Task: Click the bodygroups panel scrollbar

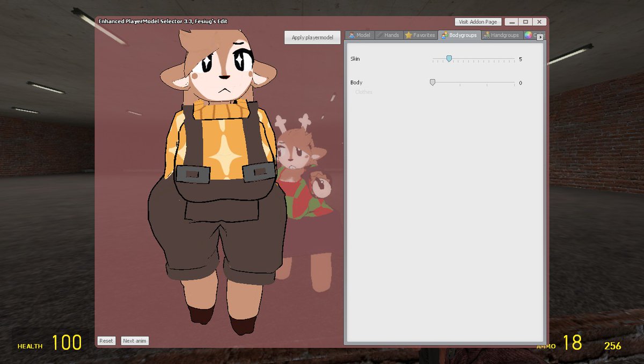Action: click(x=543, y=188)
